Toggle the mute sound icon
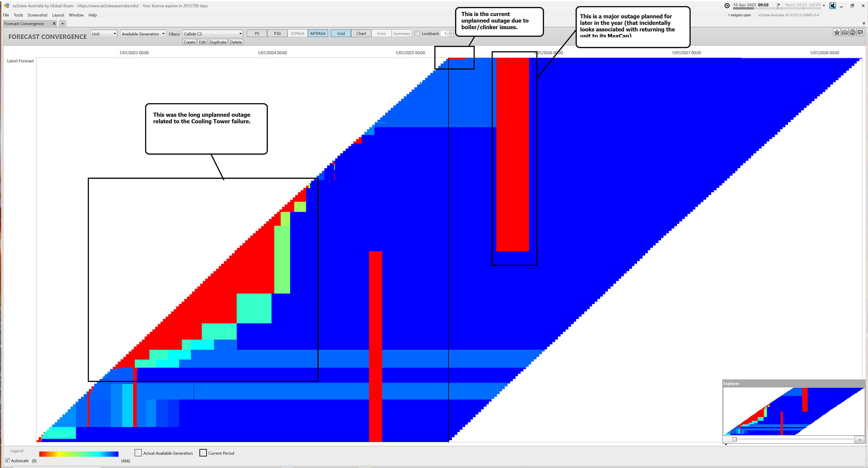The width and height of the screenshot is (868, 468). coord(832,5)
